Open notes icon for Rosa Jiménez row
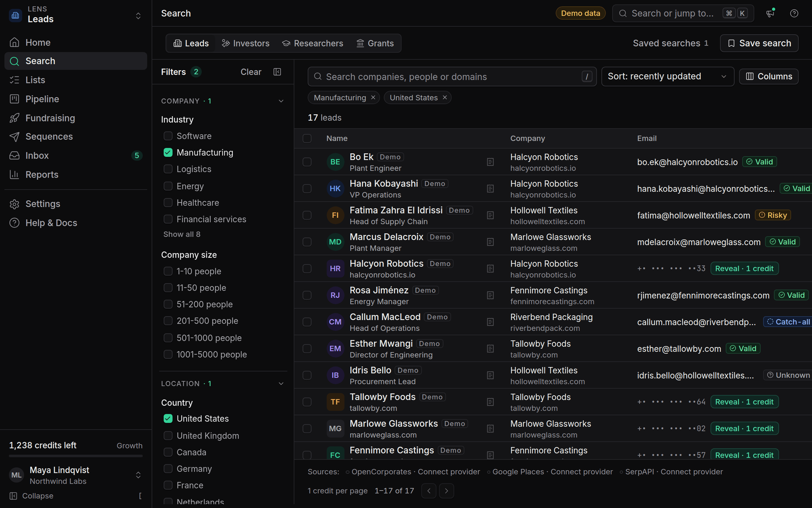Screen dimensions: 812x508 [x=490, y=295]
